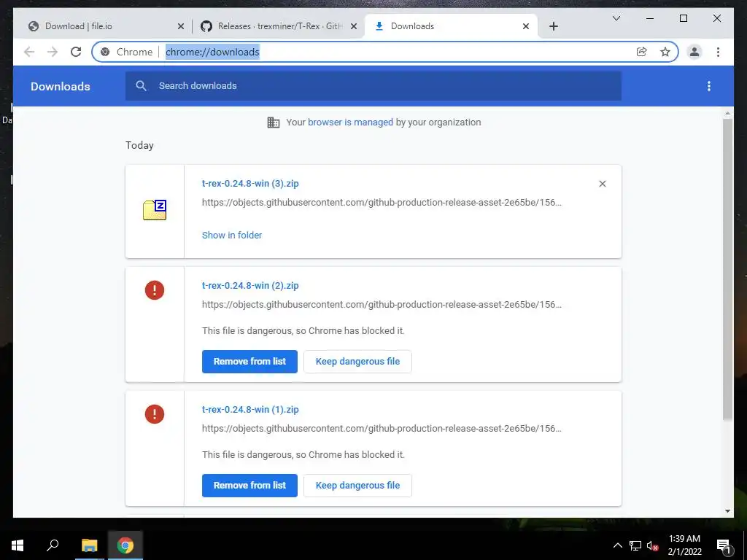Open Windows taskbar search
747x560 pixels.
click(x=53, y=545)
